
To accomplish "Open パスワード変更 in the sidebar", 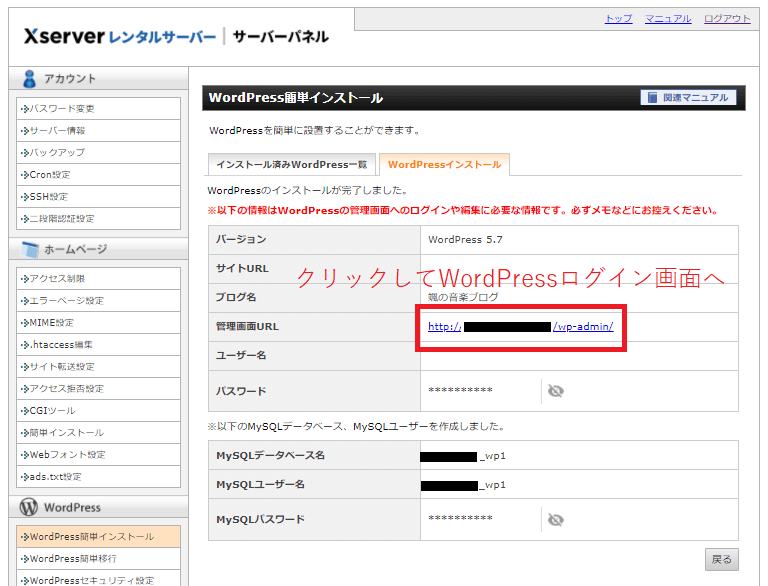I will point(98,108).
